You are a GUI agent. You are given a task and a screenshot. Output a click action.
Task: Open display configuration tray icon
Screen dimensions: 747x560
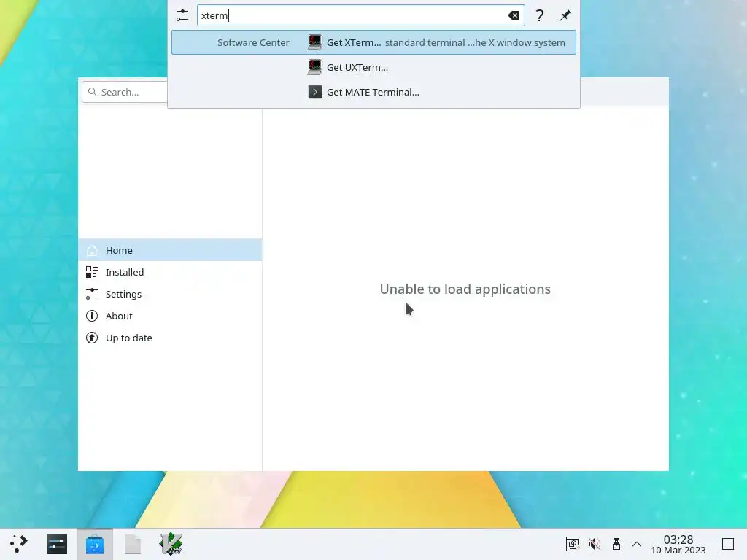[572, 544]
